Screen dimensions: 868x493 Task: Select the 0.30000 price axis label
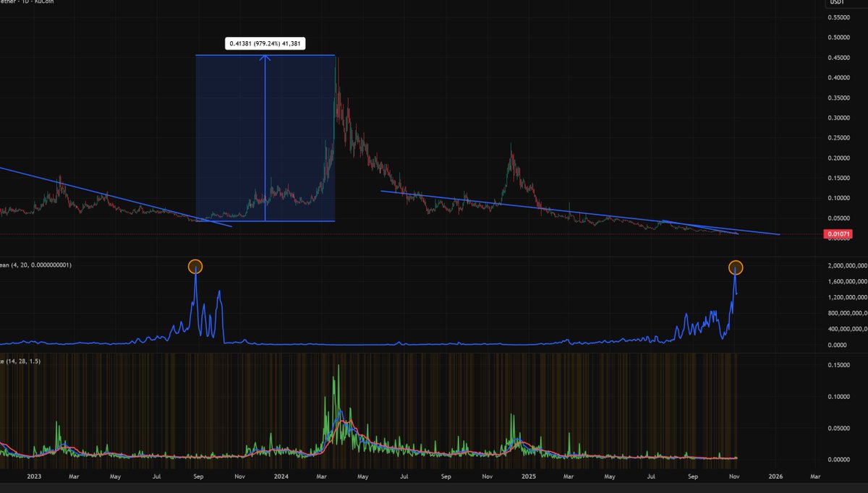[839, 117]
